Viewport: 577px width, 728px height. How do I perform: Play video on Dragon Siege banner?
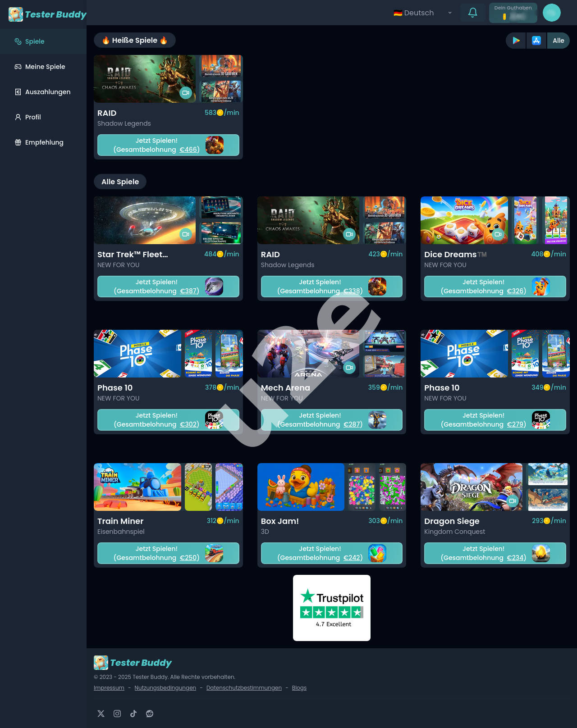(x=513, y=501)
